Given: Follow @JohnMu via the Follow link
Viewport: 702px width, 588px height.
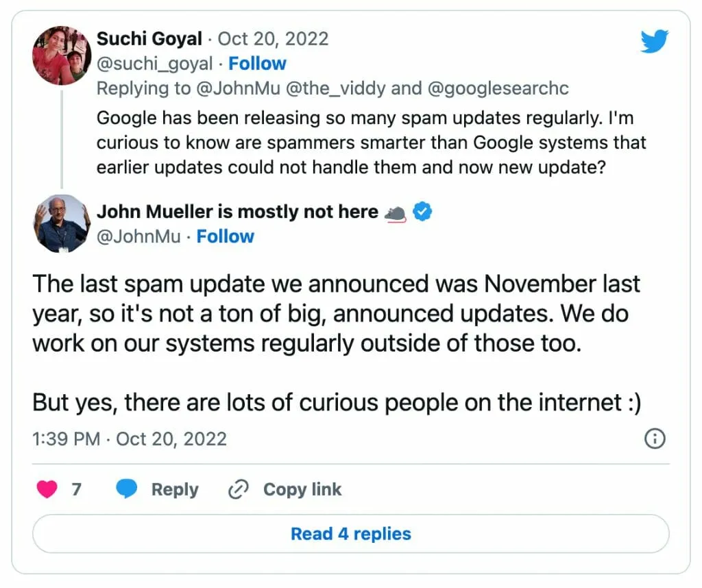Looking at the screenshot, I should pos(226,236).
